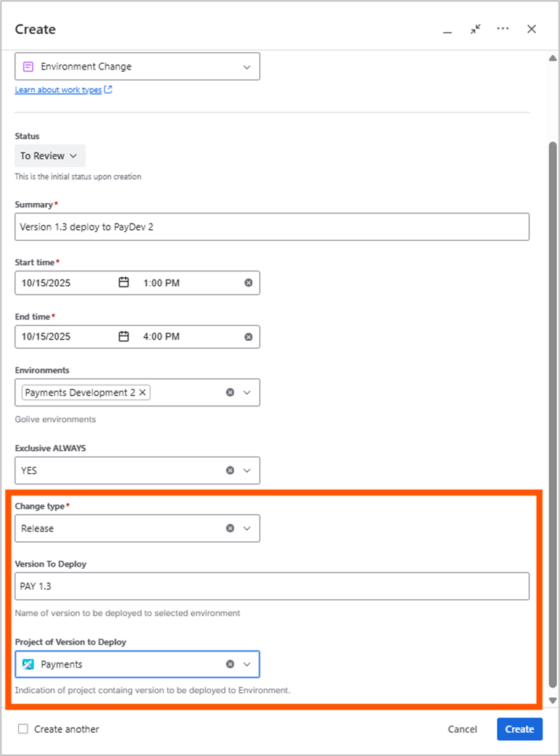Expand the Environment Change work type dropdown
This screenshot has height=756, width=560.
[x=247, y=67]
